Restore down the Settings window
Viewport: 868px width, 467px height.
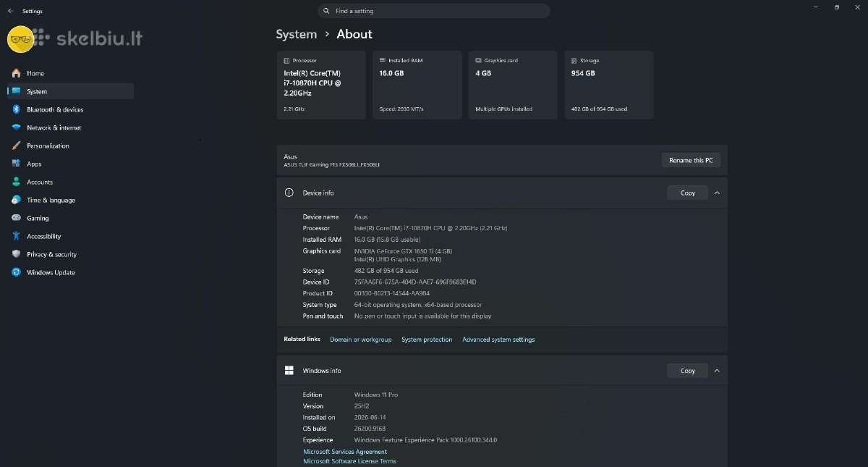(837, 7)
